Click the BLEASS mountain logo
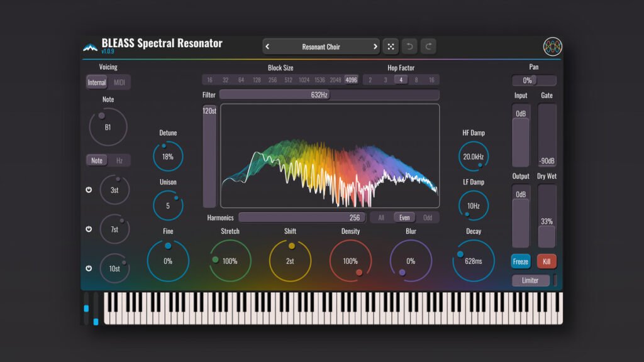Viewport: 644px width, 362px height. click(90, 48)
